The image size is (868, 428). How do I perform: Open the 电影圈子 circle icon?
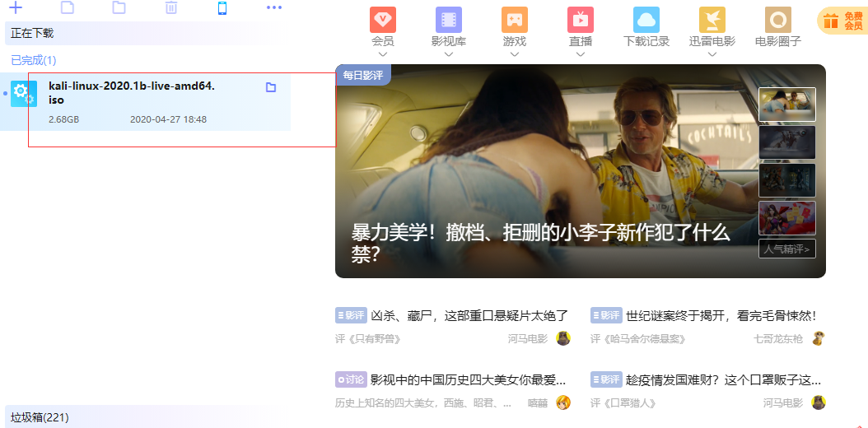[x=777, y=20]
